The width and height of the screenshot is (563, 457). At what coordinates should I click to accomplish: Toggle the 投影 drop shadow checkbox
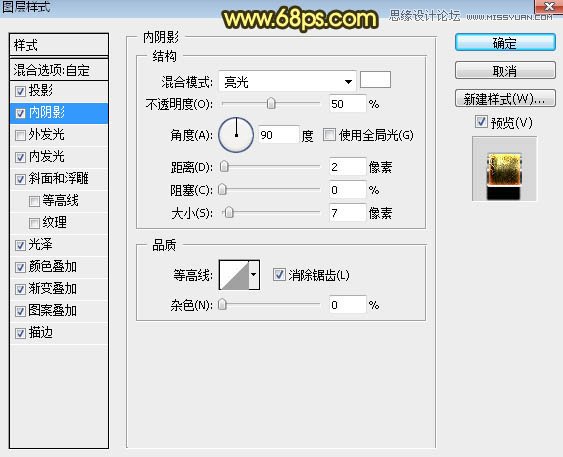coord(20,91)
